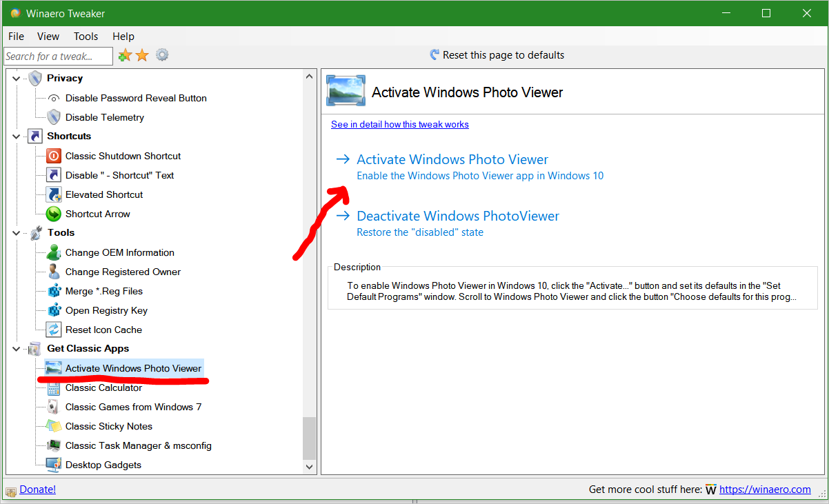Click Activate Windows Photo Viewer command link
This screenshot has width=829, height=504.
(x=470, y=167)
